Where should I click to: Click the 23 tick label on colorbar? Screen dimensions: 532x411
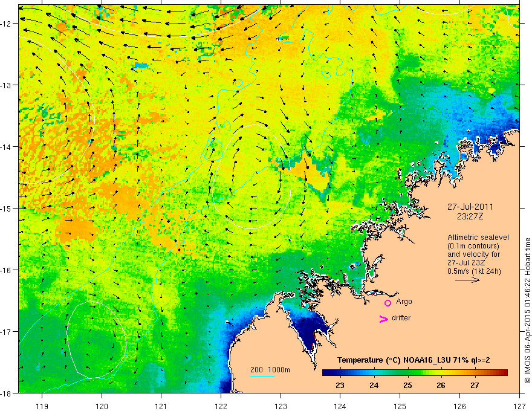point(340,386)
